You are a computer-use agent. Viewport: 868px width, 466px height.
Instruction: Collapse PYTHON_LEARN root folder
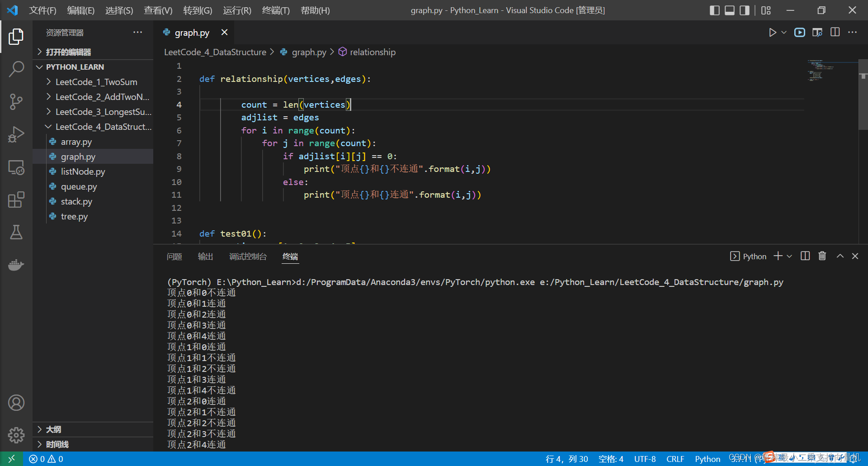[93, 67]
